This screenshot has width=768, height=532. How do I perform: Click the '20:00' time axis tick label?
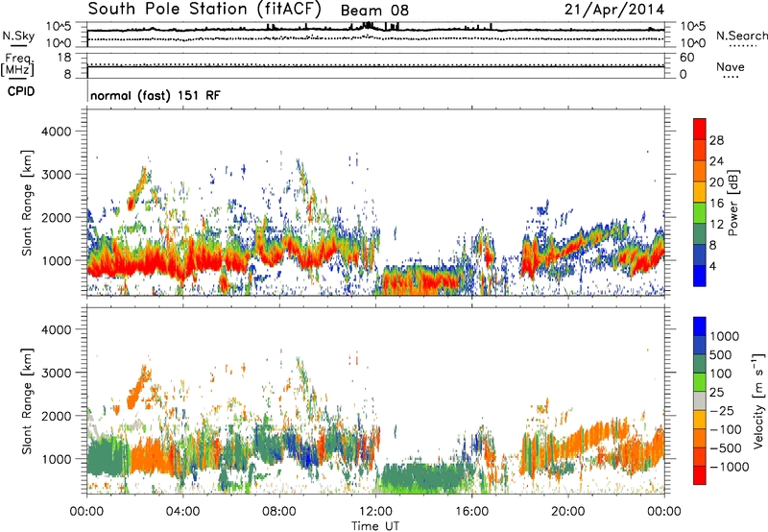(567, 512)
